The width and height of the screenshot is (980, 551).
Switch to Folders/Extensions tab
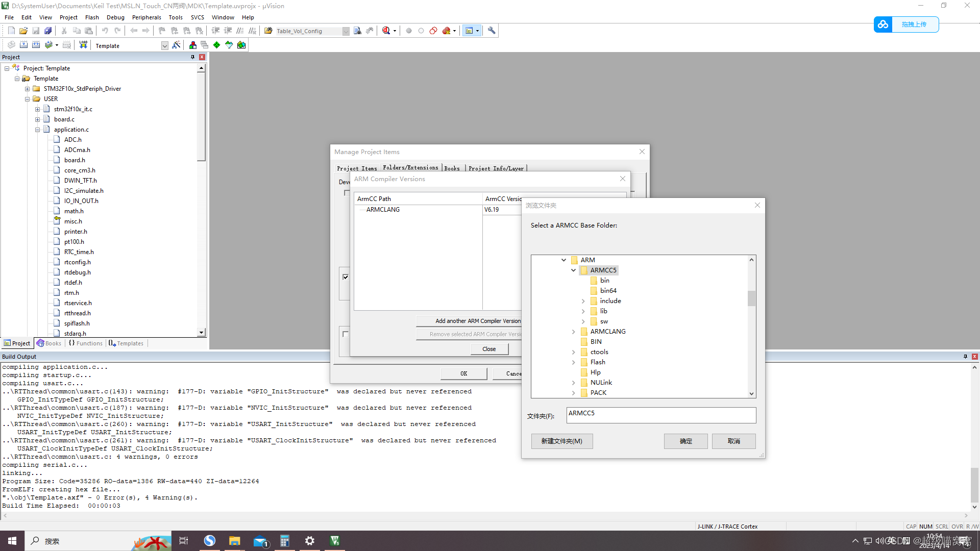pos(410,167)
